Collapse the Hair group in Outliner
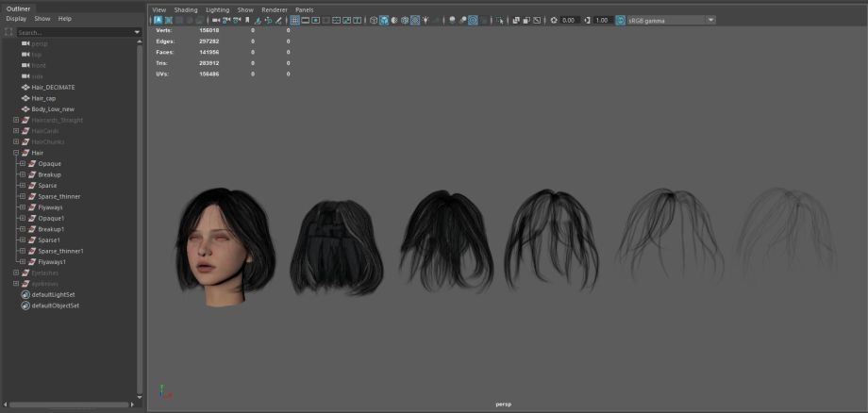 (16, 152)
